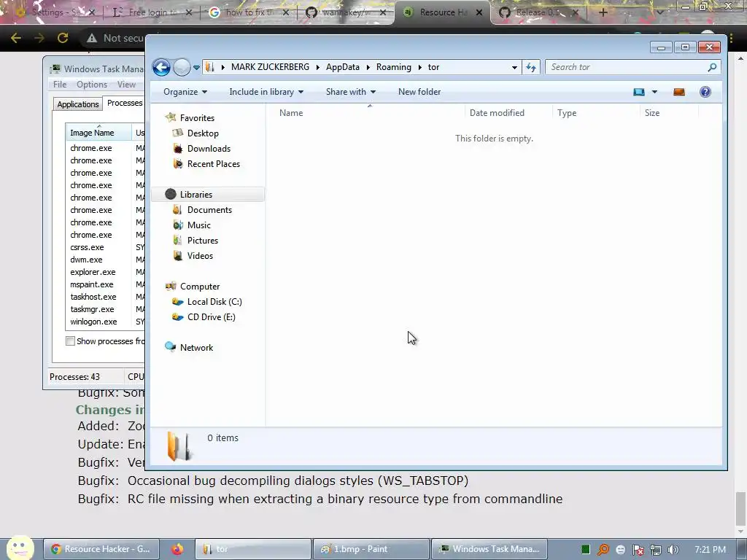The width and height of the screenshot is (747, 560).
Task: Click the Chrome reload icon
Action: [63, 38]
